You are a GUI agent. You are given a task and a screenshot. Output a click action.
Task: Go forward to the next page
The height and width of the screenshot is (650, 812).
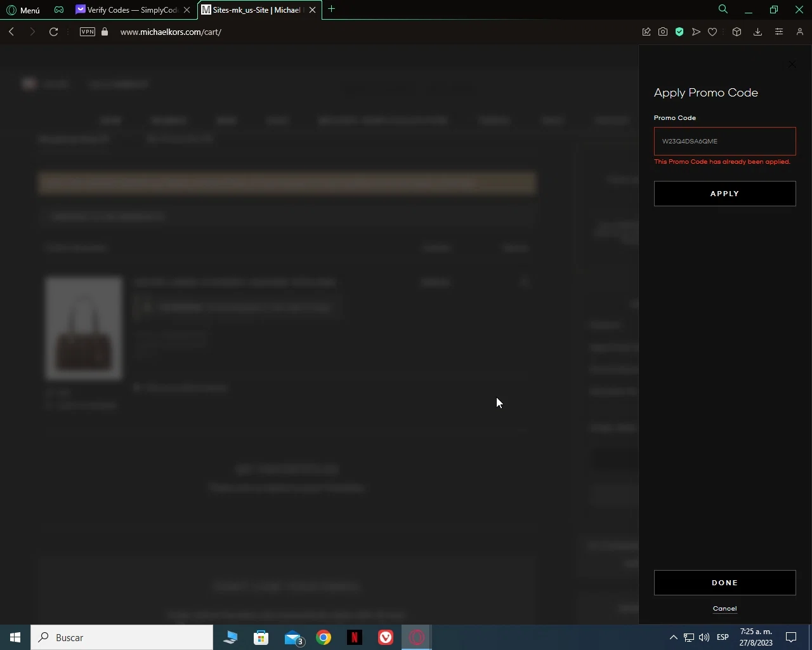pos(32,32)
